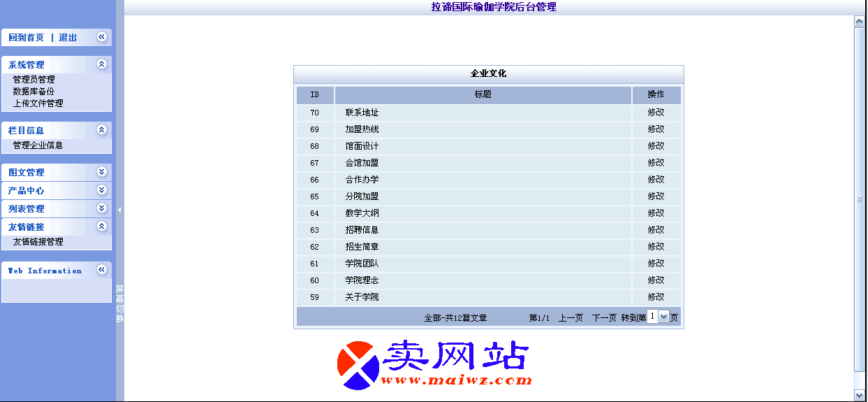This screenshot has height=402, width=868.
Task: Click 修改 for 招聘信息 row
Action: pos(656,230)
